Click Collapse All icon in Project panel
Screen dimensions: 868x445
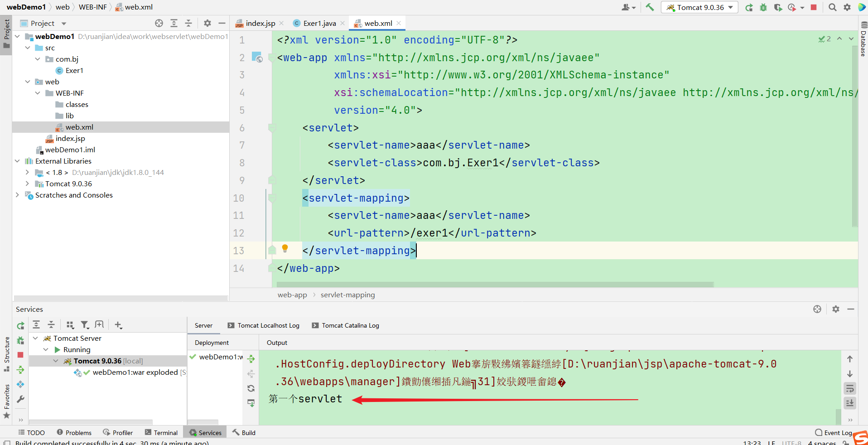188,23
